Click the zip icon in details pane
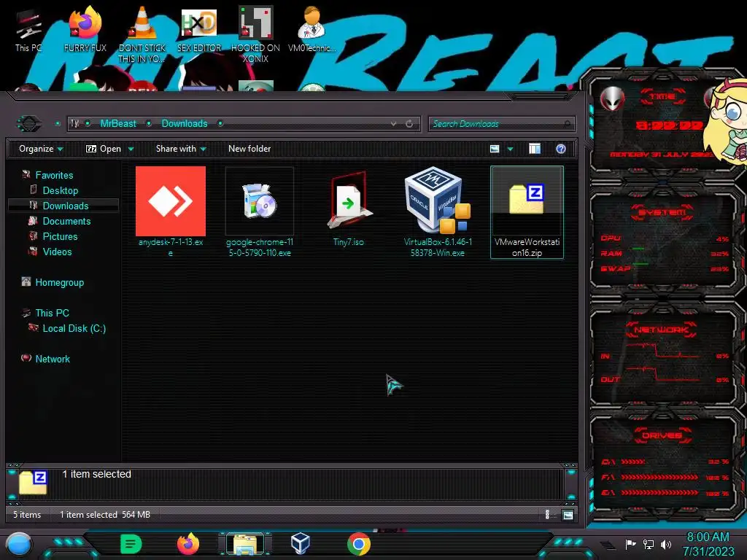Viewport: 747px width, 560px height. tap(33, 482)
